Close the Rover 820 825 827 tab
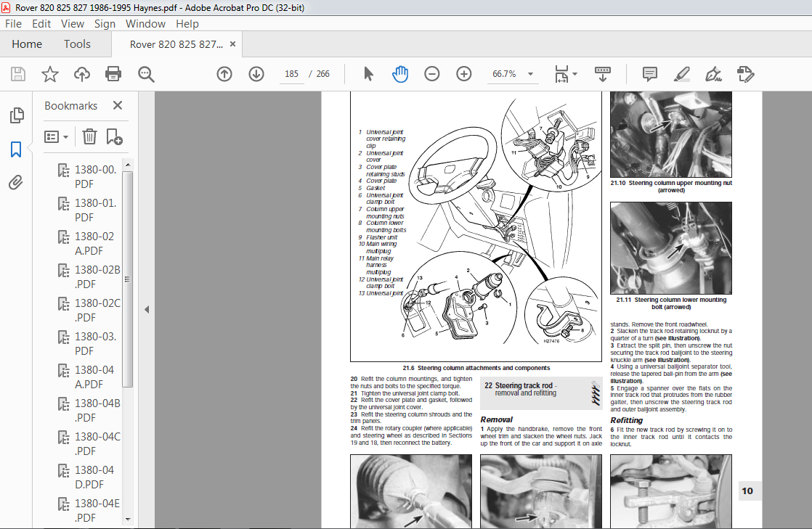The height and width of the screenshot is (529, 812). coord(232,44)
